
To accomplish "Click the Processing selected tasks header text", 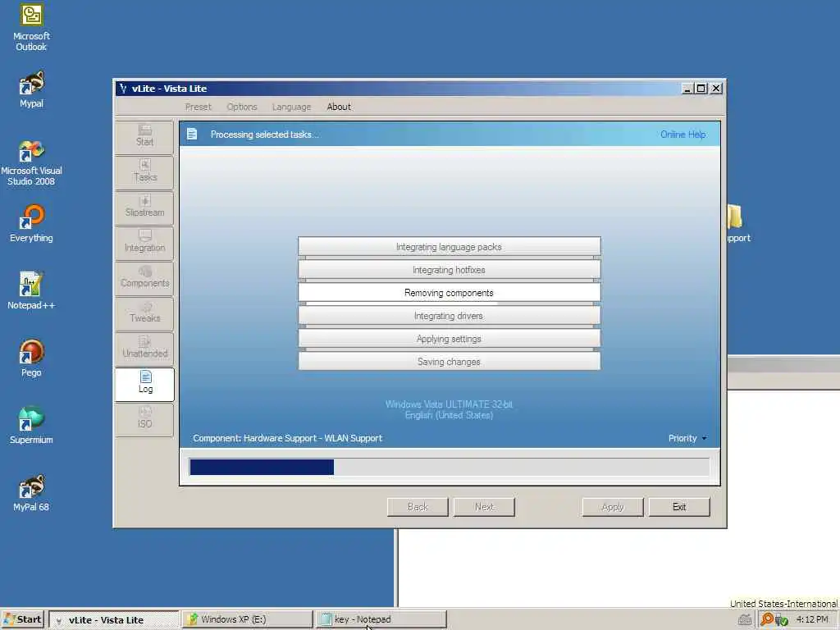I will 264,135.
